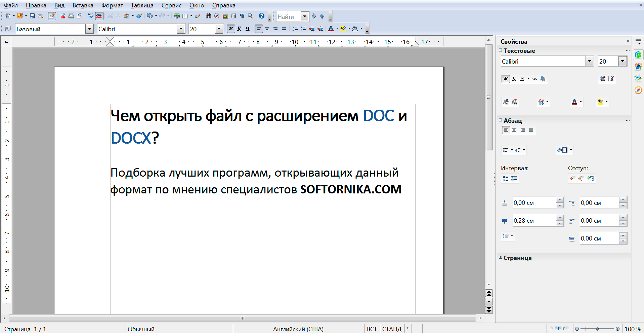Image resolution: width=644 pixels, height=333 pixels.
Task: Click the blue Help question mark icon
Action: click(262, 16)
